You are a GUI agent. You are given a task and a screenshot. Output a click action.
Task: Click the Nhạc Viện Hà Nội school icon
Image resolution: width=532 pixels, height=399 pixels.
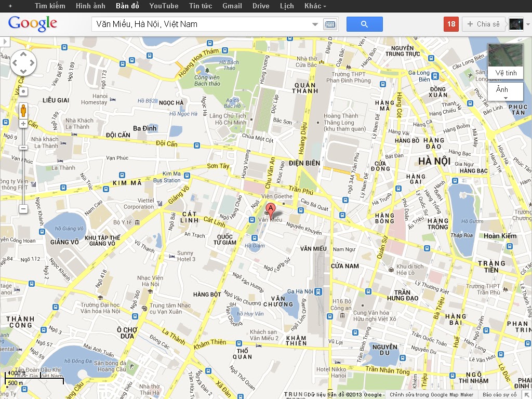(x=150, y=291)
